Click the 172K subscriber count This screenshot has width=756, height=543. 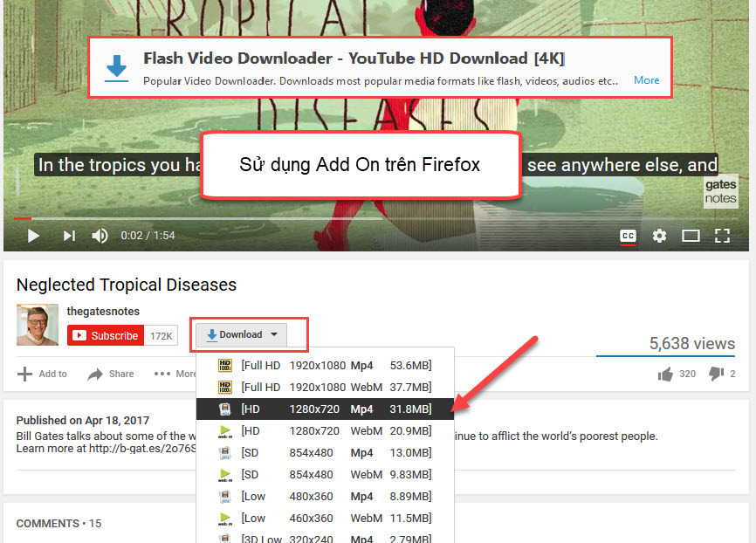coord(161,336)
